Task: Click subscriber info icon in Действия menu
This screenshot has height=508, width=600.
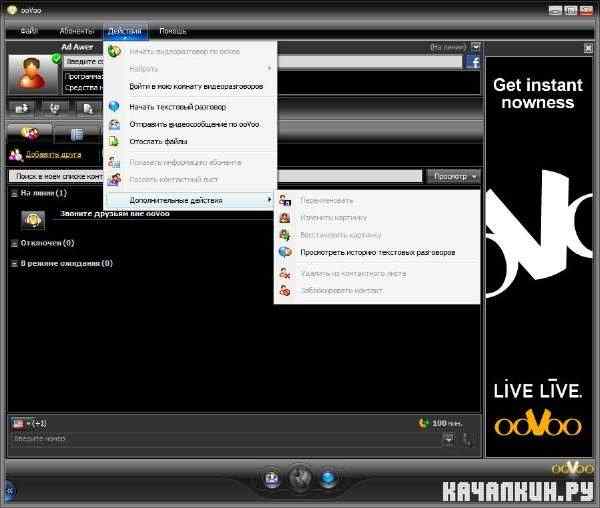Action: tap(114, 162)
